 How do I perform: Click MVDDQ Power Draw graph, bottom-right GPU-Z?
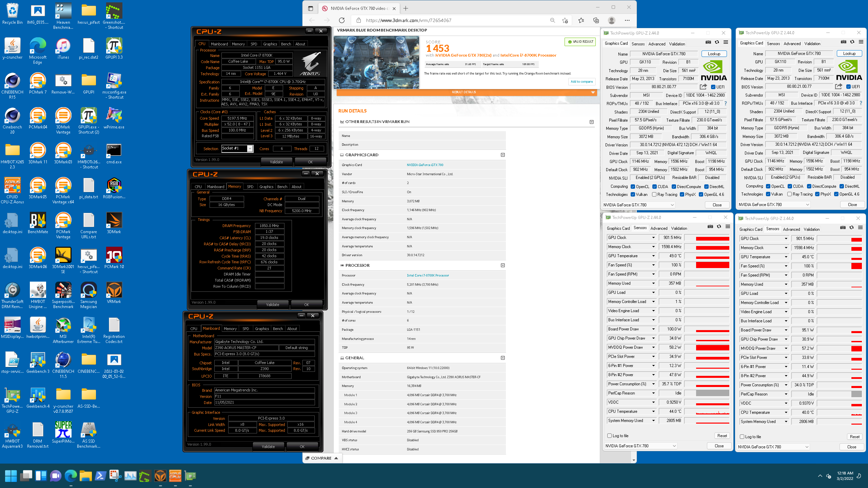(839, 348)
